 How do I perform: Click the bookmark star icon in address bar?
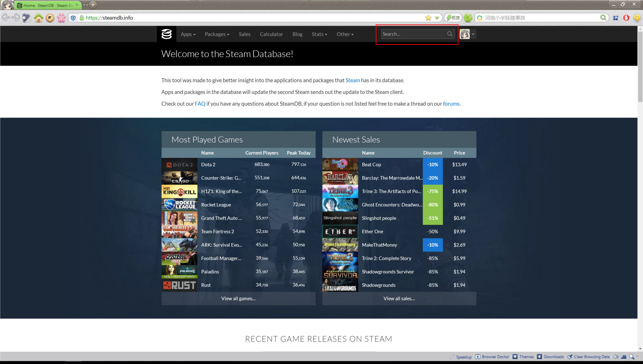pyautogui.click(x=428, y=18)
